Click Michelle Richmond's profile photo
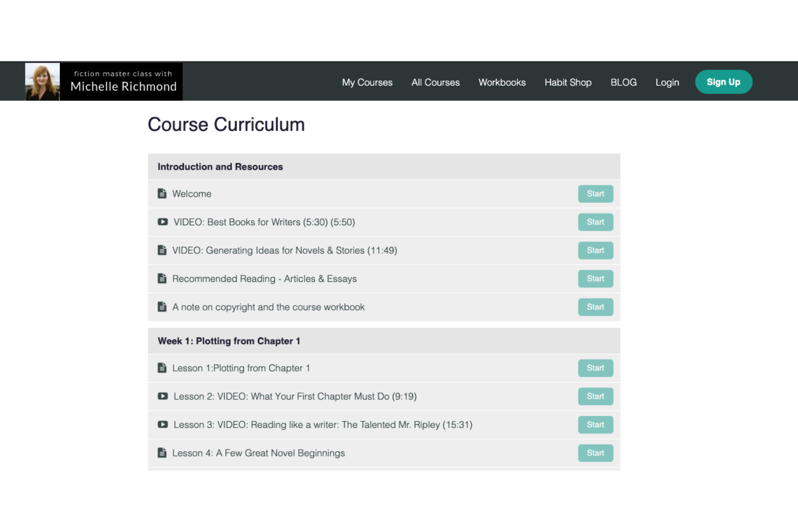This screenshot has width=798, height=532. tap(42, 81)
